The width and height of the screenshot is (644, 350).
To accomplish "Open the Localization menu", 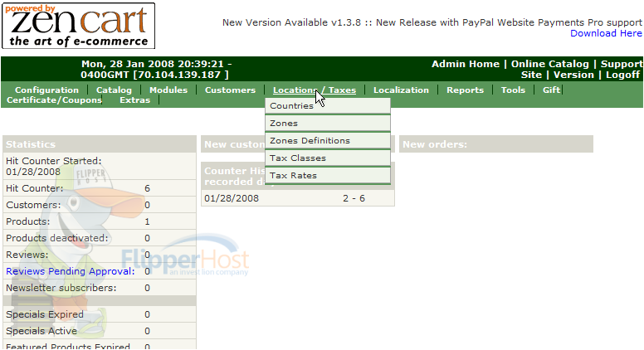I will pos(401,90).
